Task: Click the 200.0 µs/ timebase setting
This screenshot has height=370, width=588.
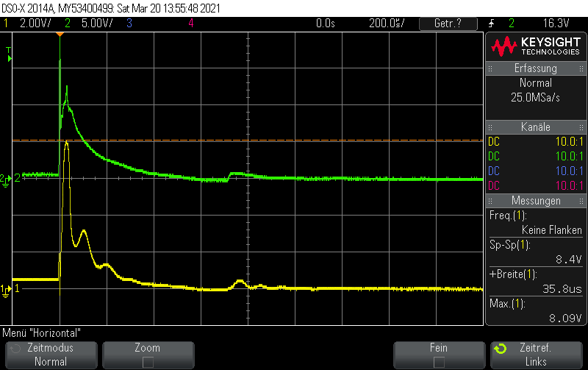Action: [x=387, y=24]
